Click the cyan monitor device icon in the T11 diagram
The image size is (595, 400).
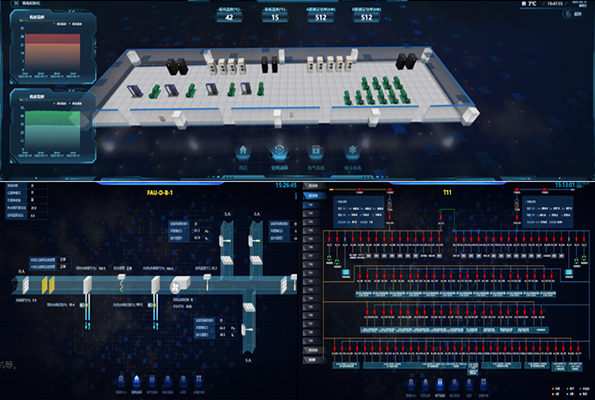[x=346, y=272]
